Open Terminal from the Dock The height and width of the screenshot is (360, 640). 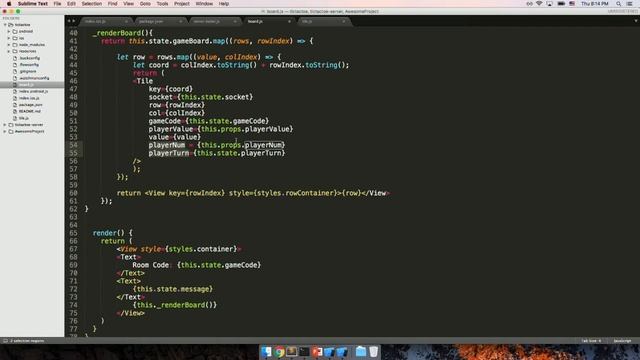(x=304, y=351)
